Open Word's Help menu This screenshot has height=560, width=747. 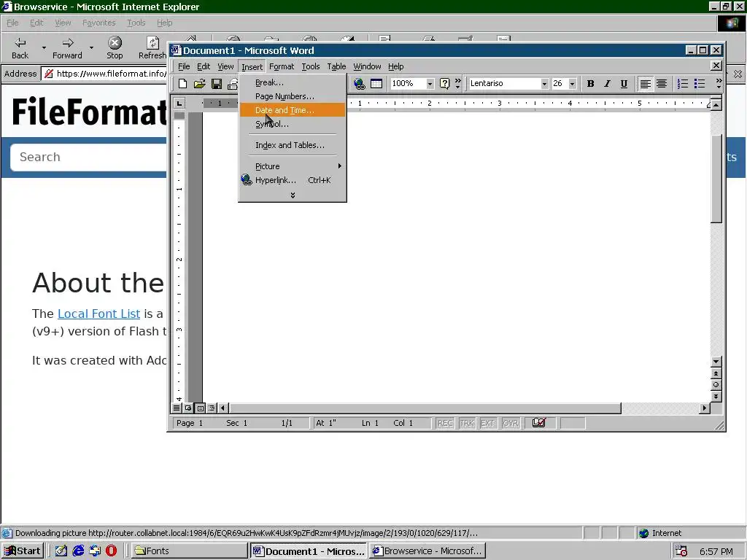click(x=395, y=66)
